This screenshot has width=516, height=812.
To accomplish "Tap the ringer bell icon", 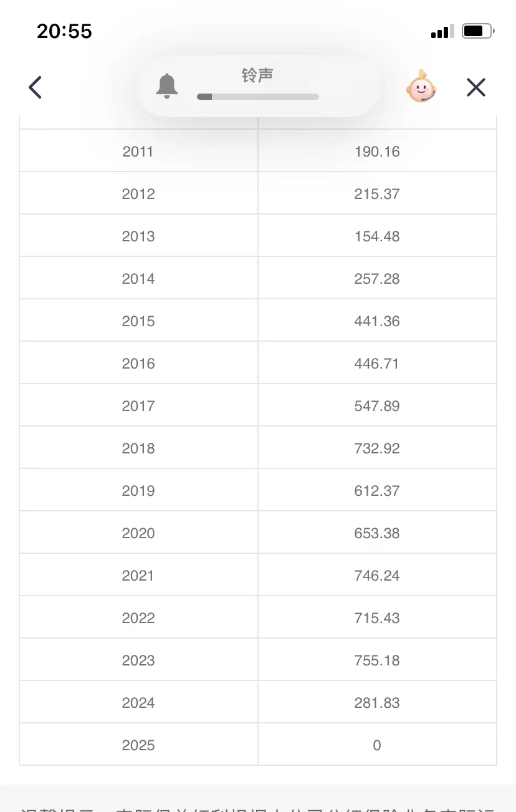I will click(x=166, y=86).
